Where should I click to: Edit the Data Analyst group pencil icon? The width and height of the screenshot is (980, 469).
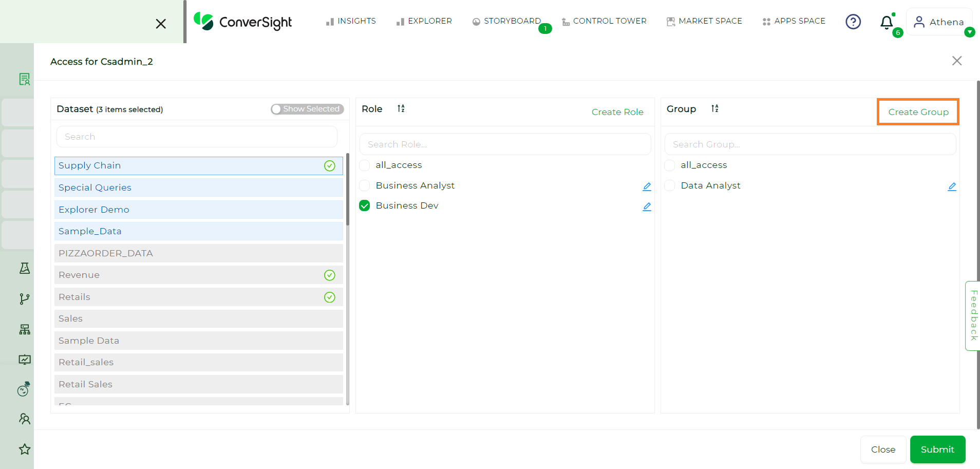(x=952, y=186)
